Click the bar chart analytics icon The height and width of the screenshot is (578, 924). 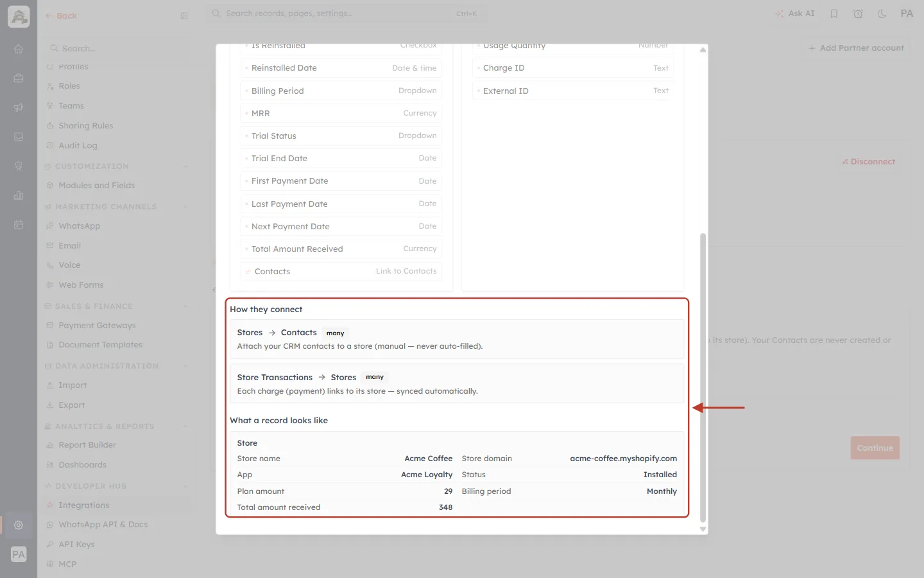19,196
